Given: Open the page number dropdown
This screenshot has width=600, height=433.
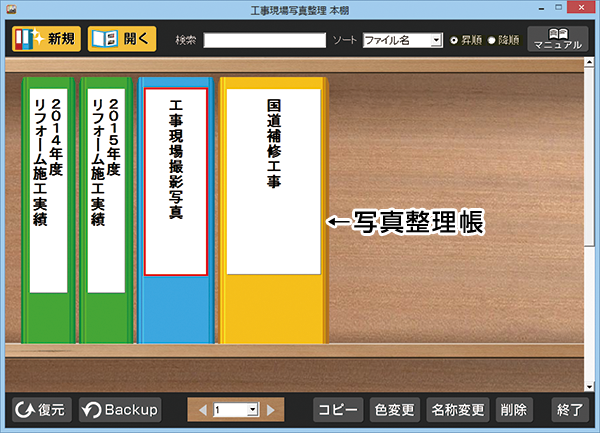Looking at the screenshot, I should point(253,409).
